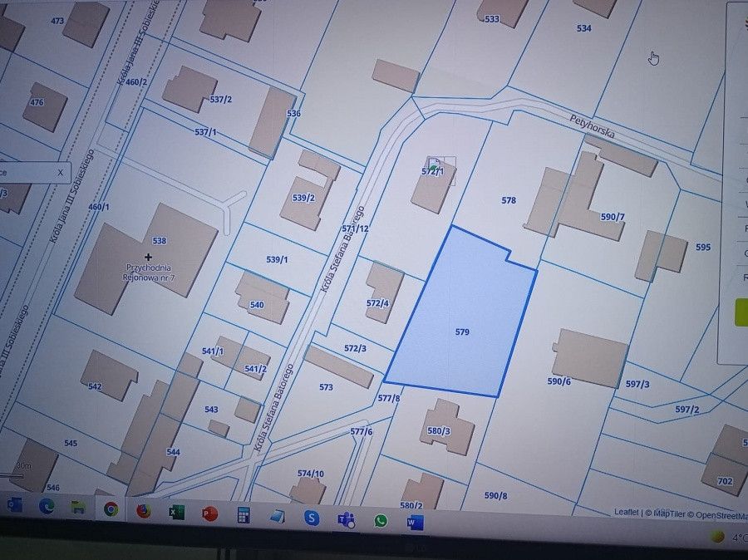Select parcel 543 on the map
Viewport: 748px width, 560px height.
pyautogui.click(x=211, y=410)
